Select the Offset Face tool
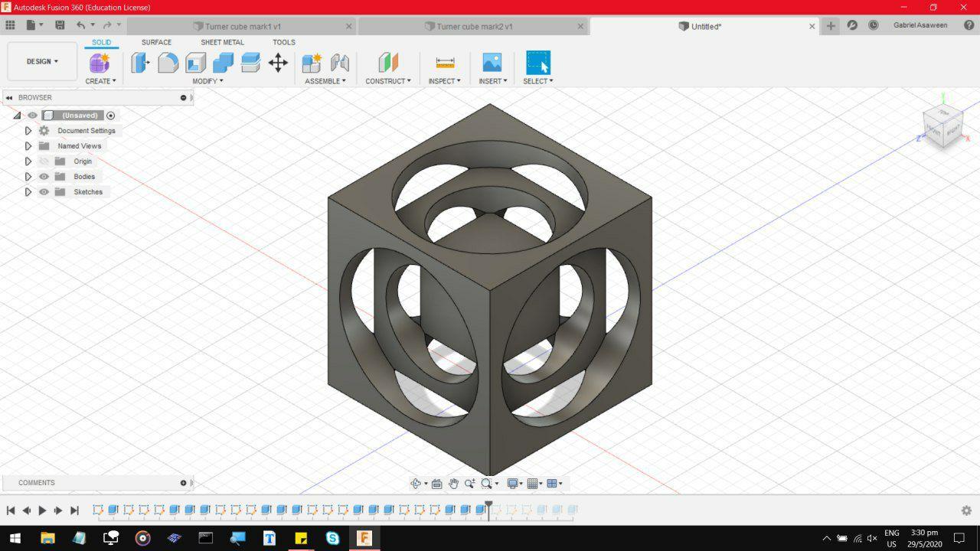This screenshot has width=980, height=551. coord(250,63)
